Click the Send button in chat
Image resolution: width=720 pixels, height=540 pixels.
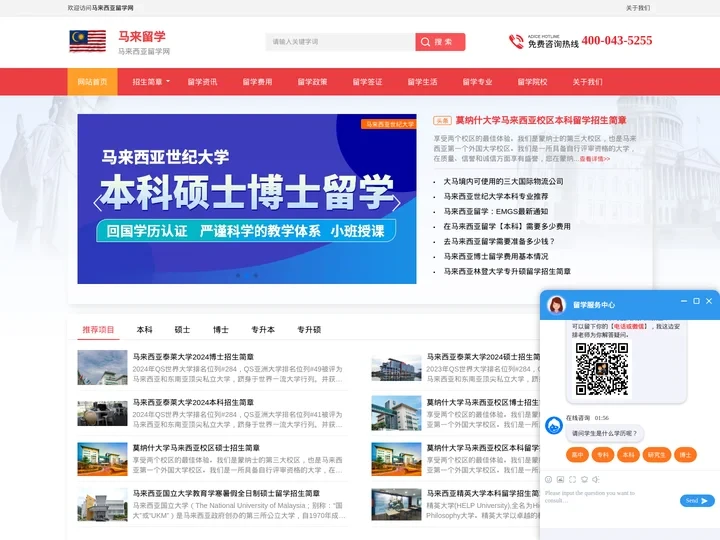pos(697,501)
